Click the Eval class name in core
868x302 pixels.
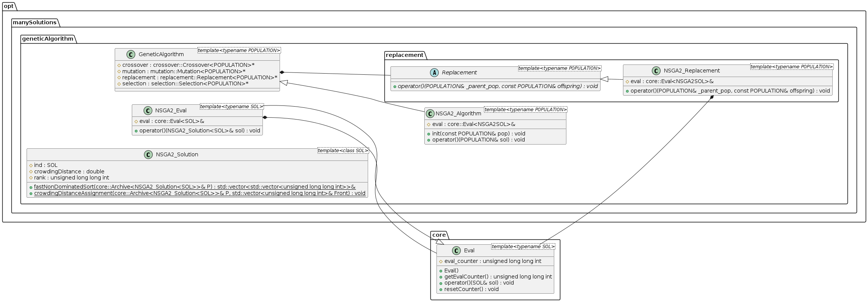[469, 251]
